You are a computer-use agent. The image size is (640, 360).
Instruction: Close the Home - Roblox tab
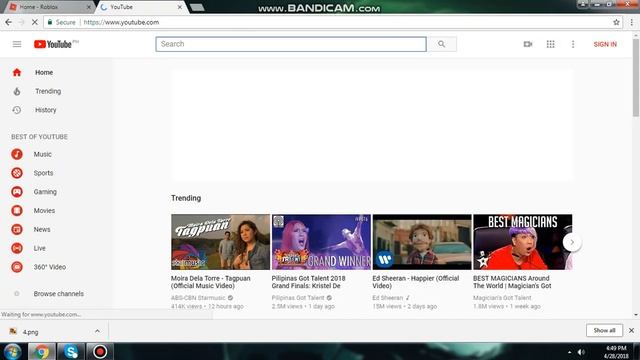pyautogui.click(x=89, y=7)
